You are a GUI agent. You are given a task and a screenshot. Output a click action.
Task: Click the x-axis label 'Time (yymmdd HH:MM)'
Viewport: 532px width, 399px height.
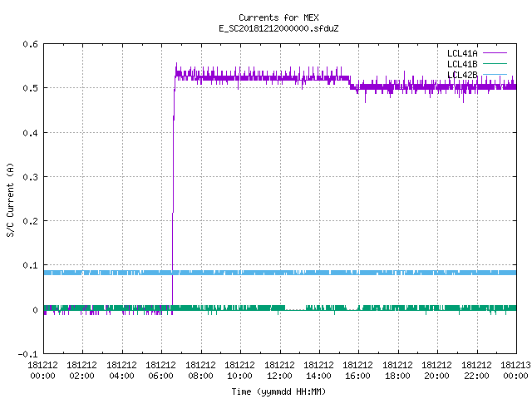pyautogui.click(x=278, y=392)
